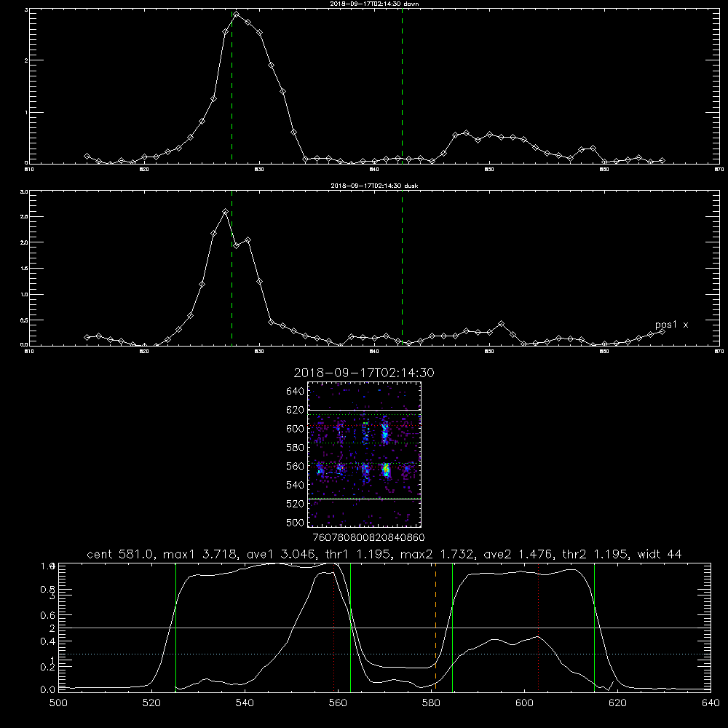
Task: Click the '600' x-axis label of bottom plot
Action: click(x=524, y=703)
